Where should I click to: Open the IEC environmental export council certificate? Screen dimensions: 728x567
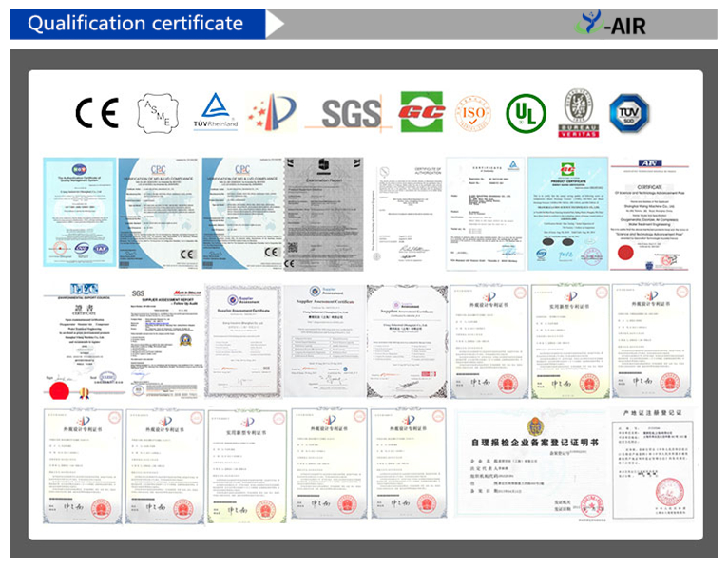[x=84, y=341]
